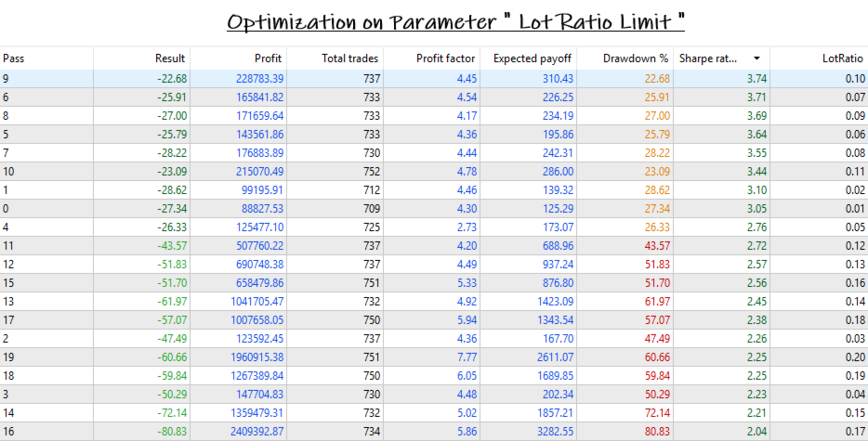Click LotRatio value 0.01

855,209
